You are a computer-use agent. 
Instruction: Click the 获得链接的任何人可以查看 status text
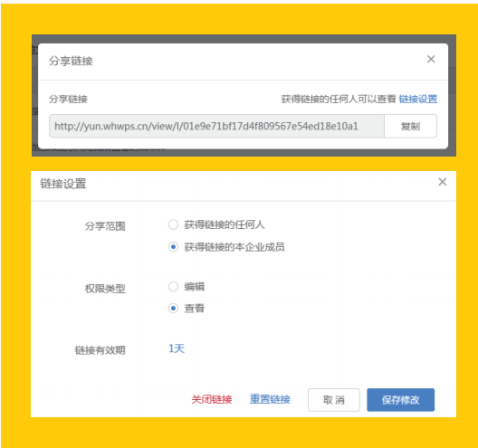(x=339, y=99)
